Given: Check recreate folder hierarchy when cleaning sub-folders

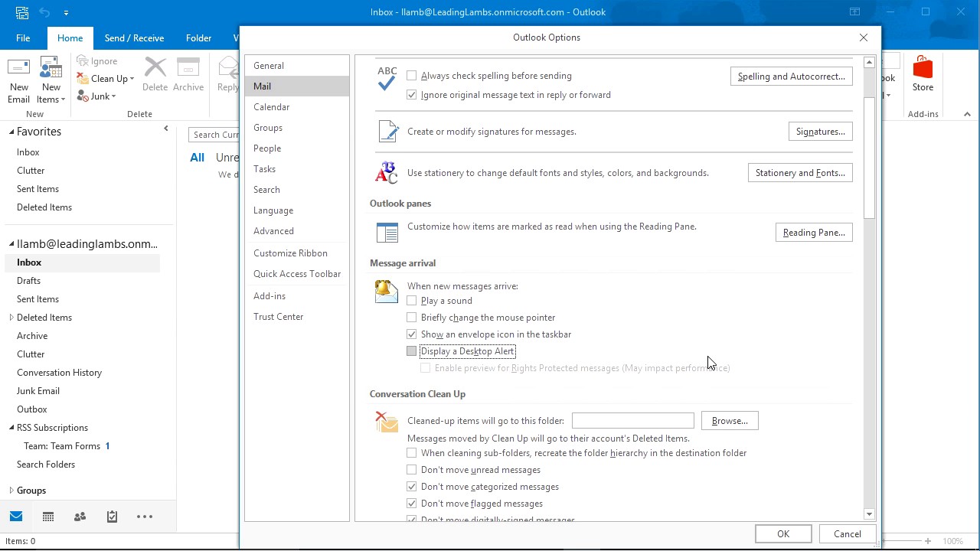Looking at the screenshot, I should (412, 453).
